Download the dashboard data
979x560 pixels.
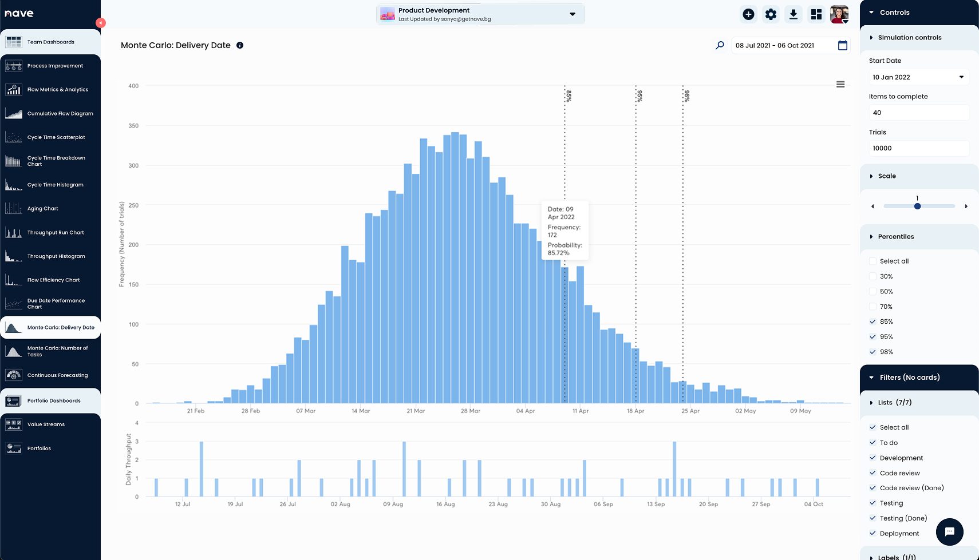point(794,14)
